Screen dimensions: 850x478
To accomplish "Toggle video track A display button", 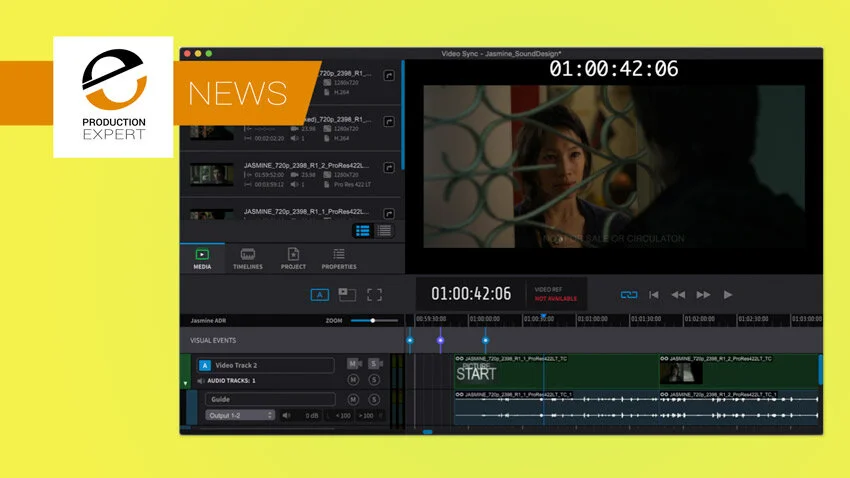I will click(x=320, y=295).
